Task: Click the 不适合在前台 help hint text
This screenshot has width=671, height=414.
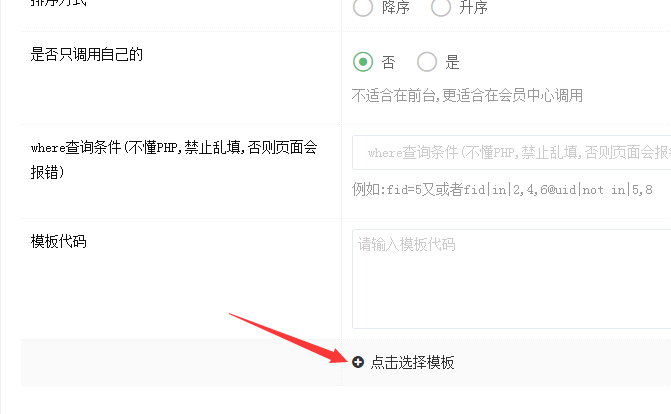Action: click(x=467, y=95)
